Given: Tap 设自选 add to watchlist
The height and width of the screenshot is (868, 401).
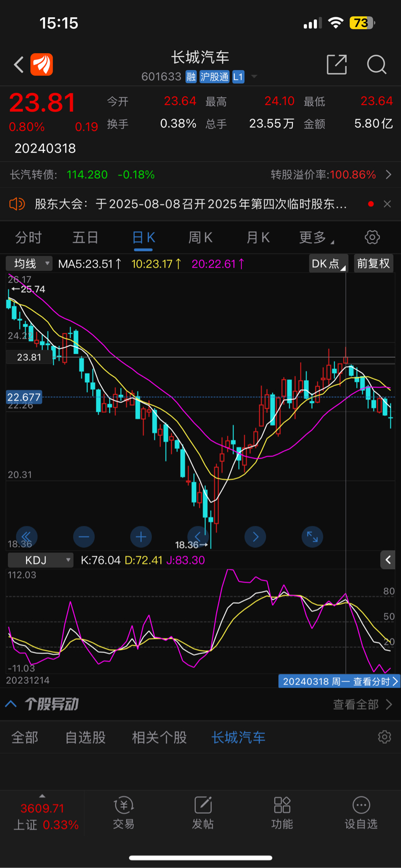Looking at the screenshot, I should [361, 813].
